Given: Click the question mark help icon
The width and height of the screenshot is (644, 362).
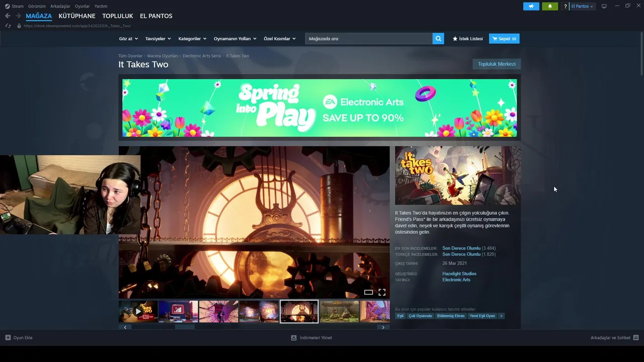Looking at the screenshot, I should point(565,7).
